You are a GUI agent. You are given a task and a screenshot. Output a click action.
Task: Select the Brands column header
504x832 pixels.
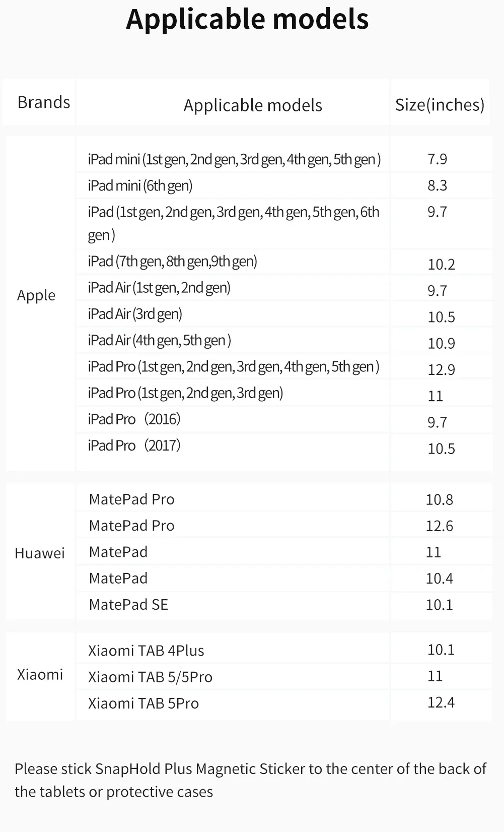pos(44,102)
